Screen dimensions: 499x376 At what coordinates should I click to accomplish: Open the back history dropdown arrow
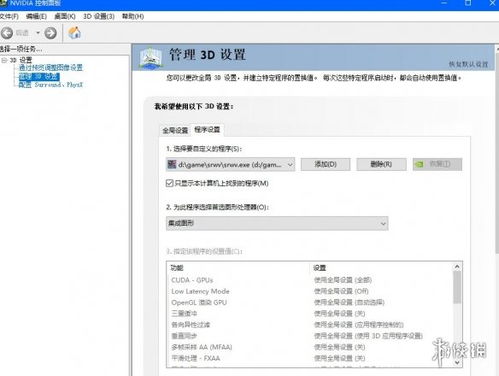(x=38, y=33)
